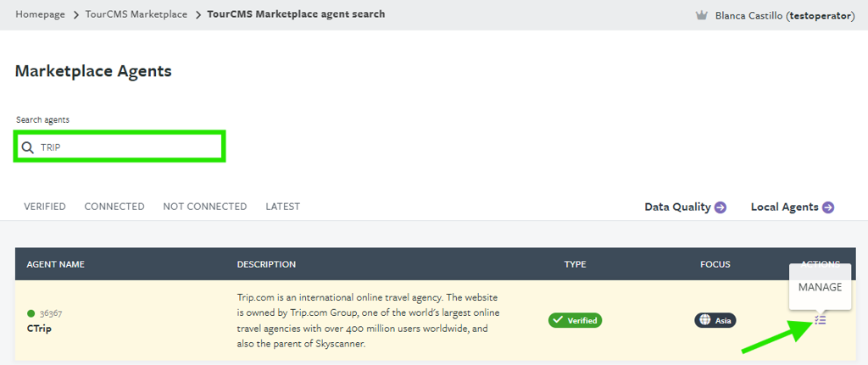
Task: Click the globe icon in Asia badge
Action: [x=704, y=320]
